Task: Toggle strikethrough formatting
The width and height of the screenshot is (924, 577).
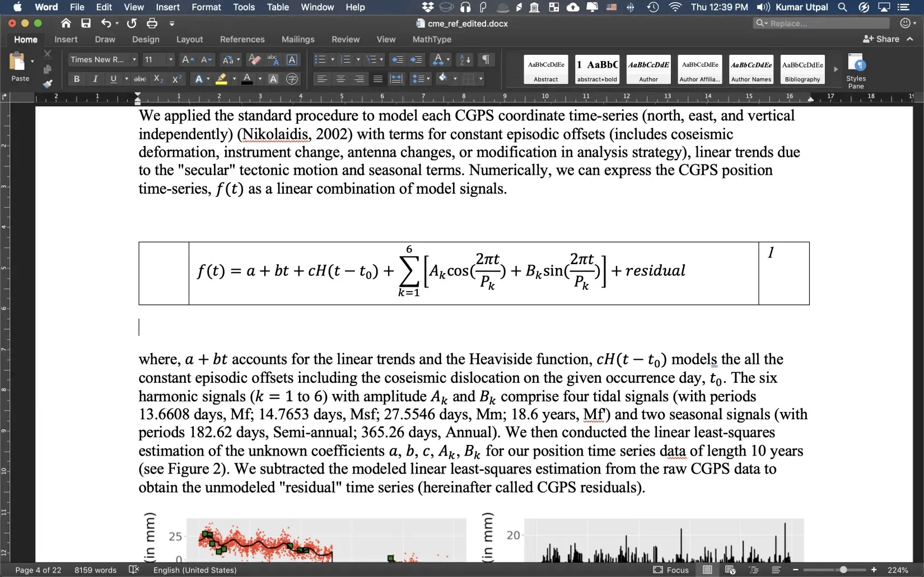Action: point(140,79)
